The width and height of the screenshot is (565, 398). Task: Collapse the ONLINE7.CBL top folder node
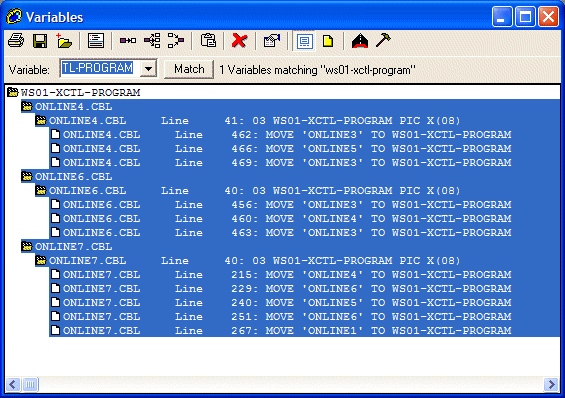pyautogui.click(x=27, y=247)
